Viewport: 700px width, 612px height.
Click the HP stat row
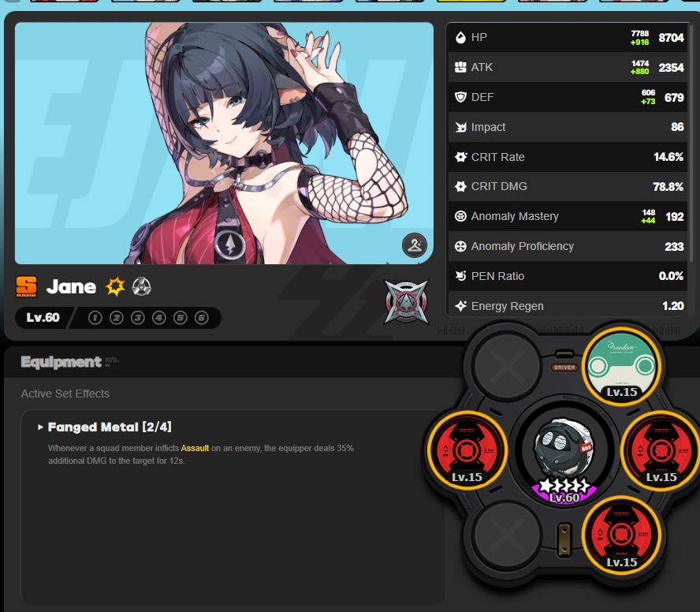pos(568,38)
